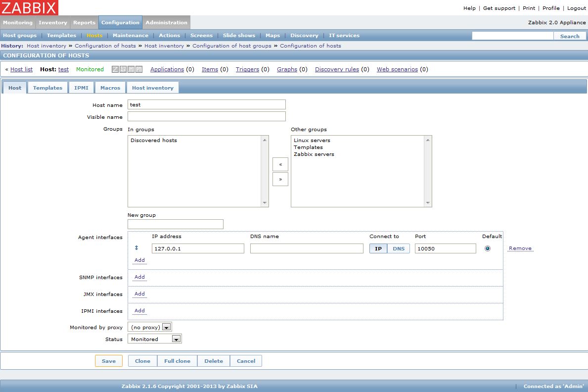Screen dimensions: 588x392
Task: Select the Default interface radio button
Action: coord(488,248)
